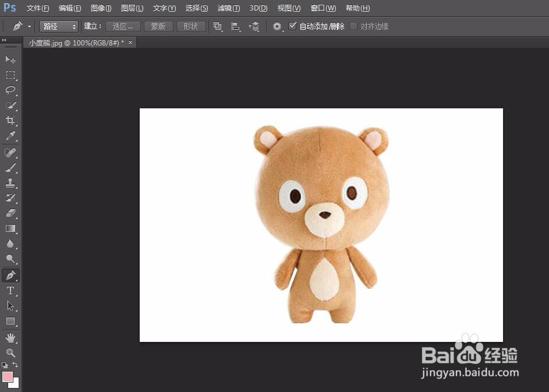Select the Crop tool
Image resolution: width=549 pixels, height=392 pixels.
pos(10,121)
